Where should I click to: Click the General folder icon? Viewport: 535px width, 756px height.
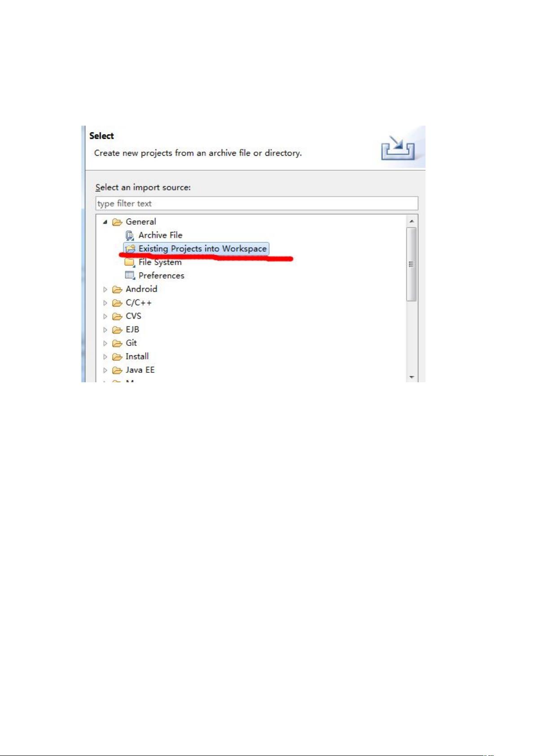117,222
